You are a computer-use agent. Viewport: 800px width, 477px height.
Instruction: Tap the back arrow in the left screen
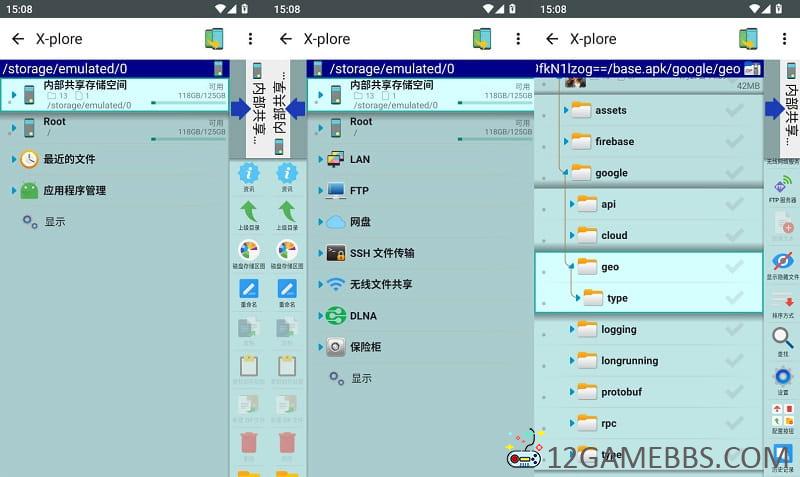tap(18, 39)
